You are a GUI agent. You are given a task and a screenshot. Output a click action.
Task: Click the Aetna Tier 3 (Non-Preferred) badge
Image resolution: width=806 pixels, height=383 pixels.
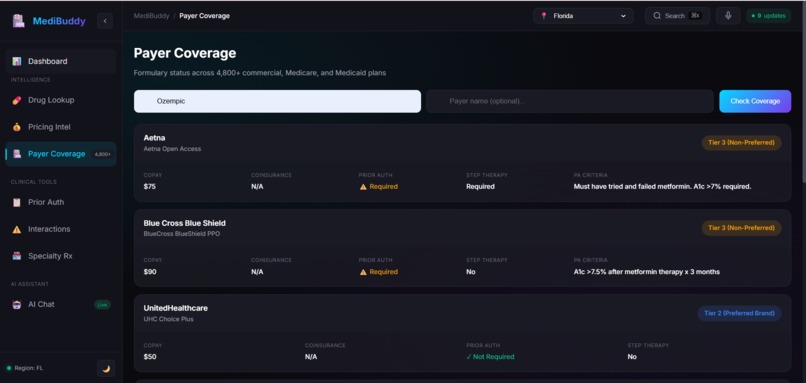[741, 142]
